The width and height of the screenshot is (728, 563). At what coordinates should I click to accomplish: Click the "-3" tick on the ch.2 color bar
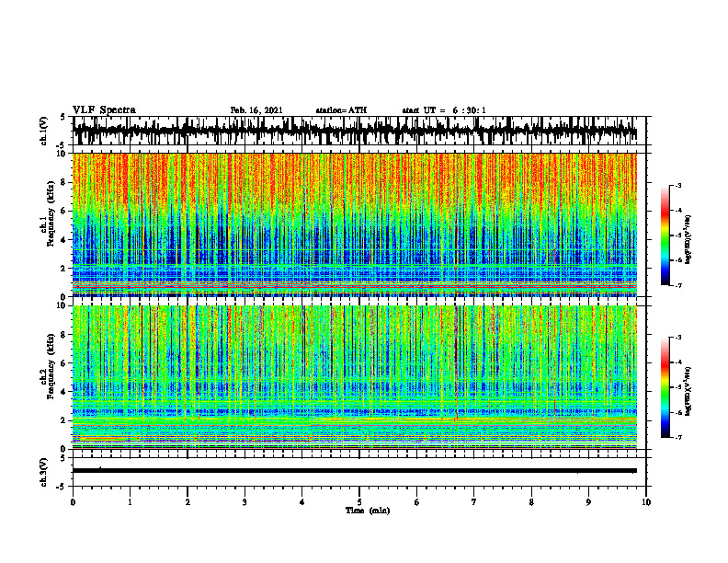(678, 338)
